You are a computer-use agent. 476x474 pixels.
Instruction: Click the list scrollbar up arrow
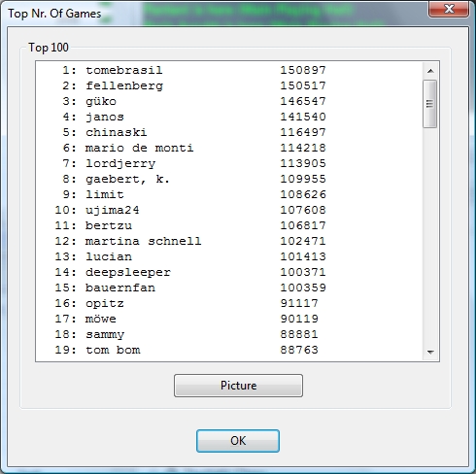coord(430,71)
